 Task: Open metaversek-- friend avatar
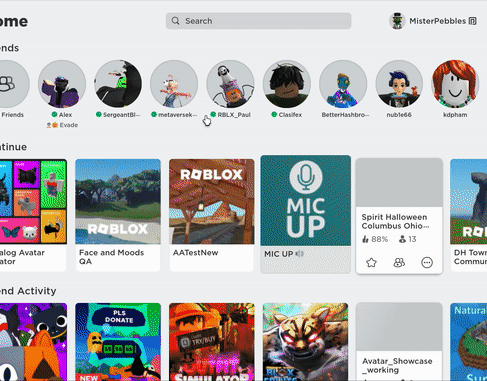174,84
